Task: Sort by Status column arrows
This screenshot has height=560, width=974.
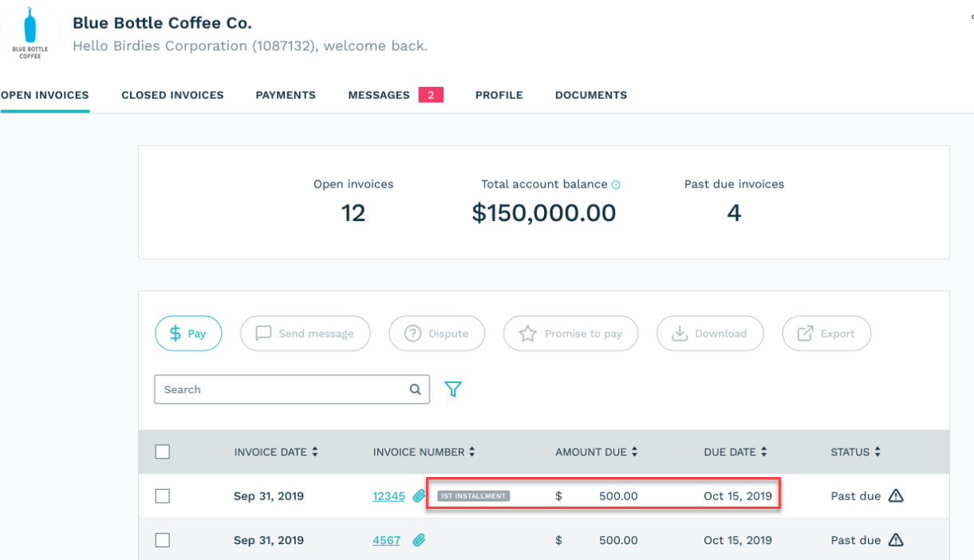Action: (877, 452)
